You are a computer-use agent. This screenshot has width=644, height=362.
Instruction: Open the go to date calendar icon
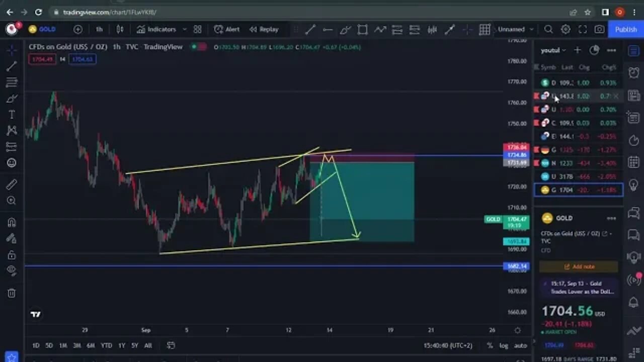(x=171, y=345)
